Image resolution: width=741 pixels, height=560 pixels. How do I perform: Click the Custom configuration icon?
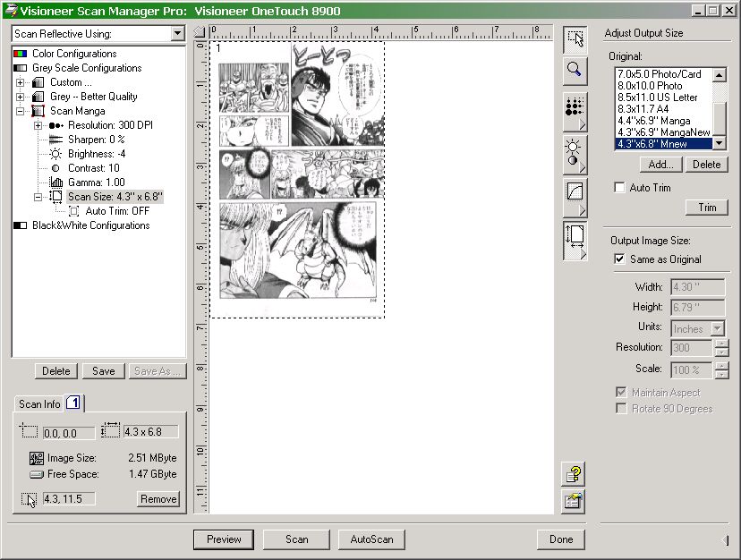[x=38, y=82]
